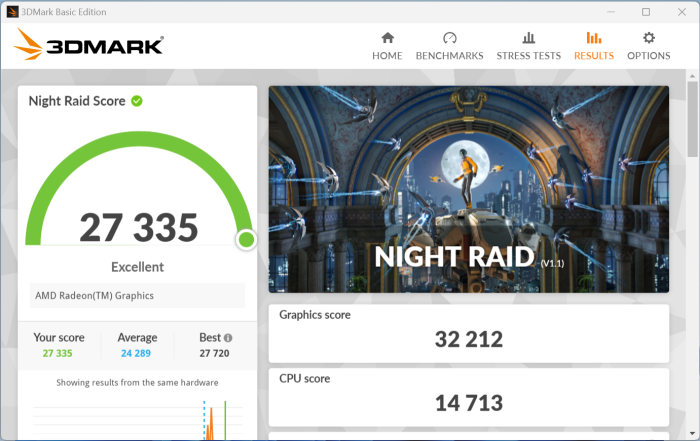Click the 3DMark app icon in title bar
Screen dimensions: 700x441
(x=12, y=12)
